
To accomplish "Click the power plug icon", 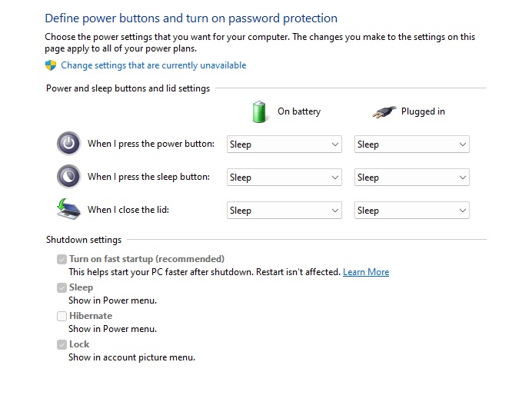I will 384,111.
